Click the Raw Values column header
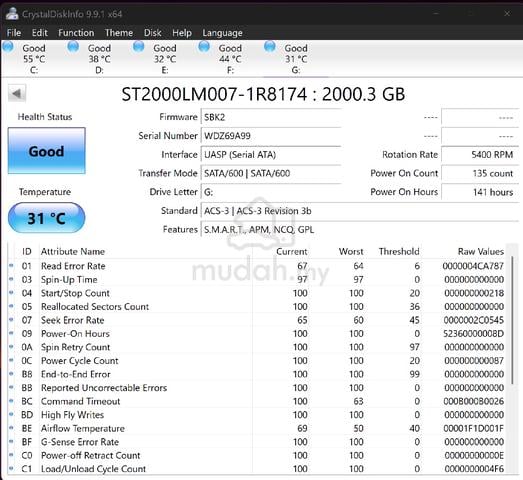 click(480, 252)
